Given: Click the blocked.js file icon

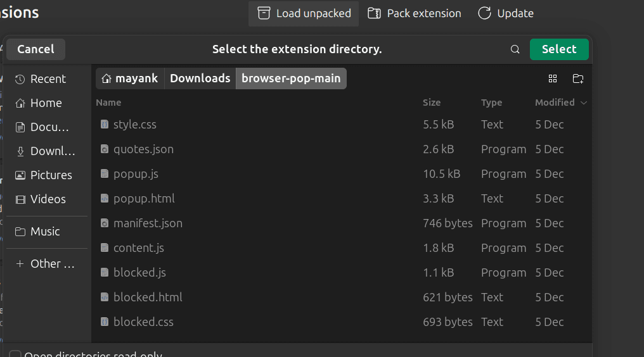Looking at the screenshot, I should (105, 272).
